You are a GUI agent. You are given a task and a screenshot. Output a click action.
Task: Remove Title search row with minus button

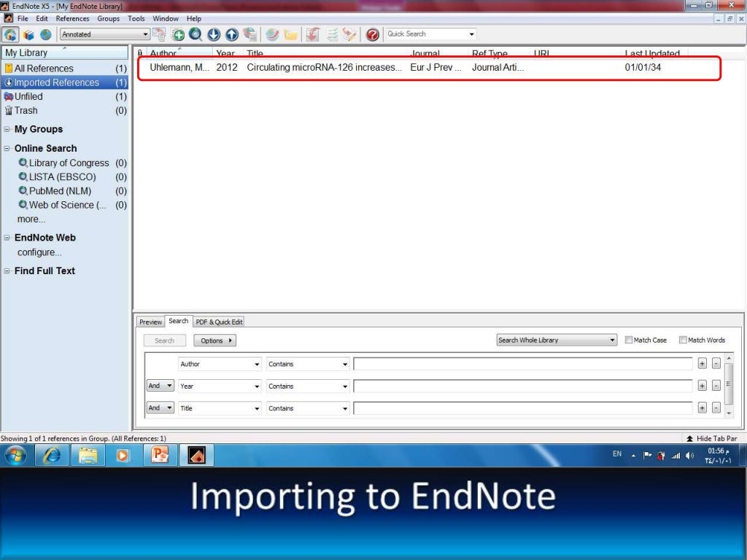click(x=716, y=408)
